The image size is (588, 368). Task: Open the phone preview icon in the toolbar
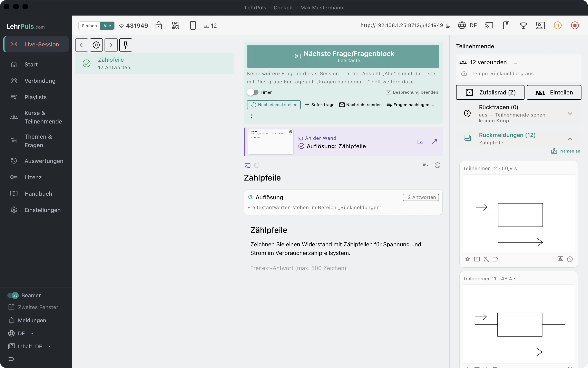193,25
